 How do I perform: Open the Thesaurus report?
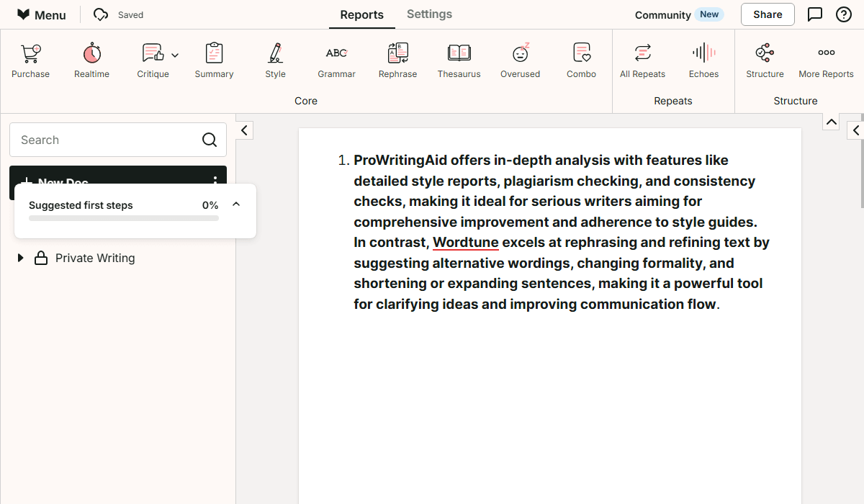pos(459,60)
